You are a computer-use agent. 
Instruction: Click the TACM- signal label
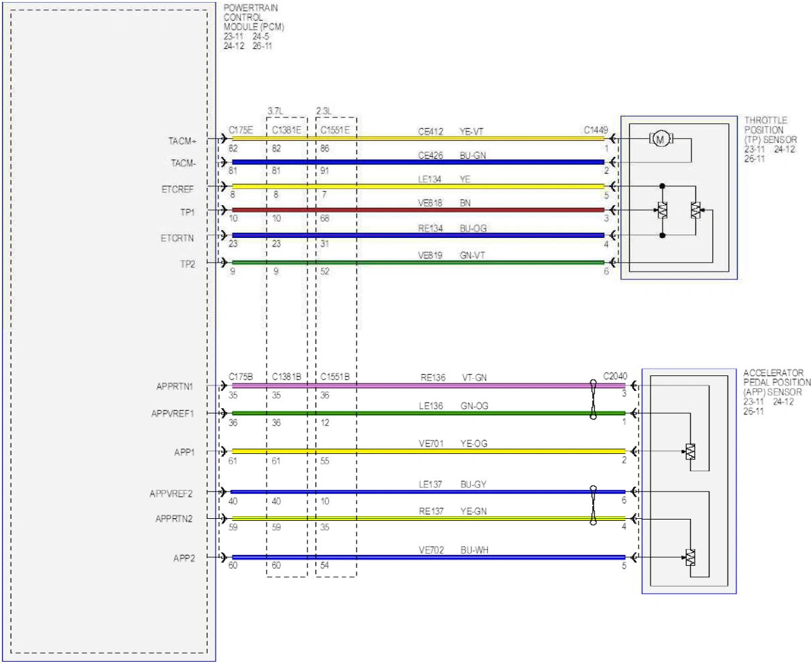coord(182,164)
